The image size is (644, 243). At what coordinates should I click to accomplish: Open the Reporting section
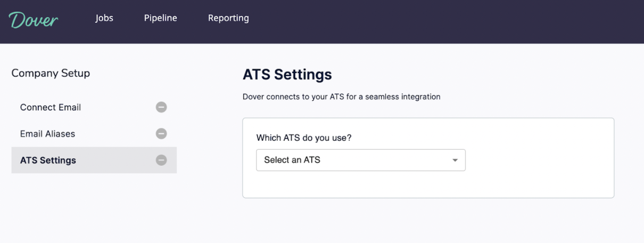coord(228,18)
